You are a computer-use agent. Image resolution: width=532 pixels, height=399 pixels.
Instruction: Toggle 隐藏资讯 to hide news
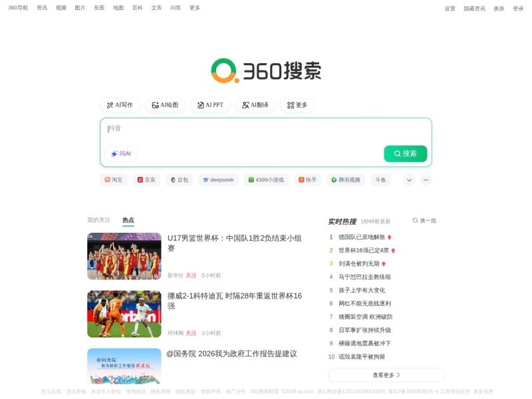[474, 9]
